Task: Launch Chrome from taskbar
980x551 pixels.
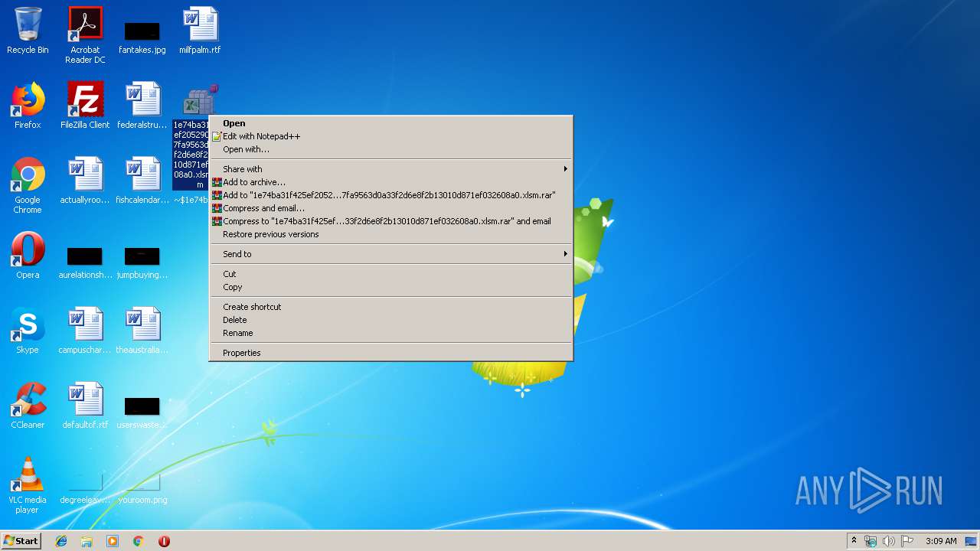Action: click(139, 541)
